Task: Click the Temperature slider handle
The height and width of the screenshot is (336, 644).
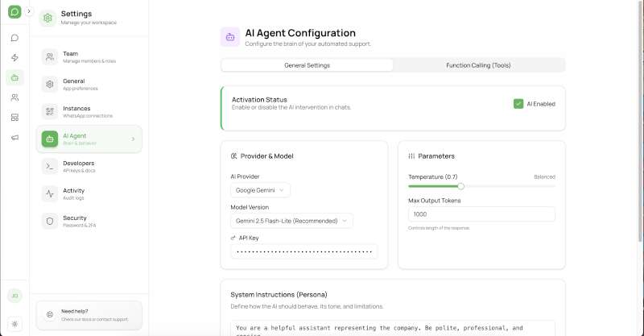Action: tap(460, 186)
